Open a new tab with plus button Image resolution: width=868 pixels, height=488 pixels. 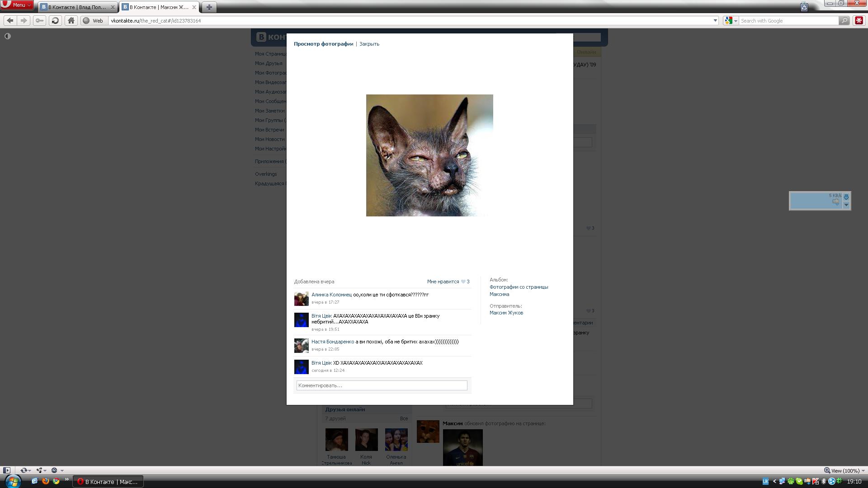coord(209,7)
